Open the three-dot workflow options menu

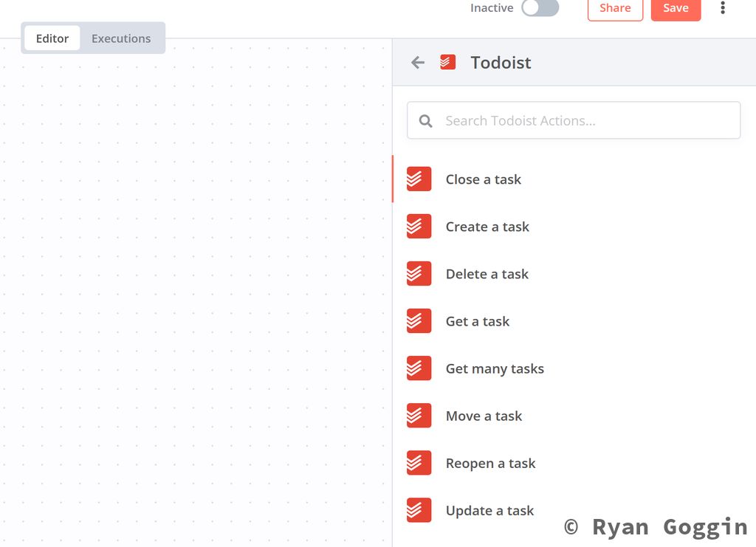[723, 8]
